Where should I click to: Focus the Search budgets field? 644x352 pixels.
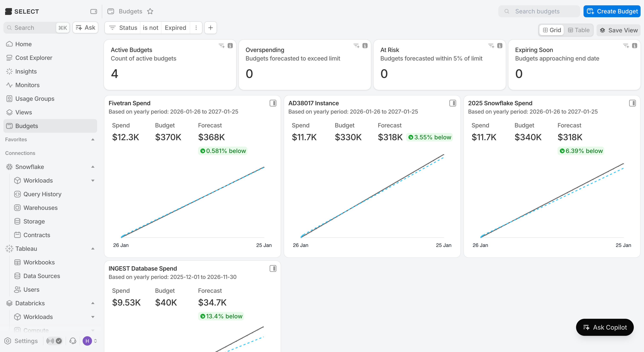(x=539, y=11)
